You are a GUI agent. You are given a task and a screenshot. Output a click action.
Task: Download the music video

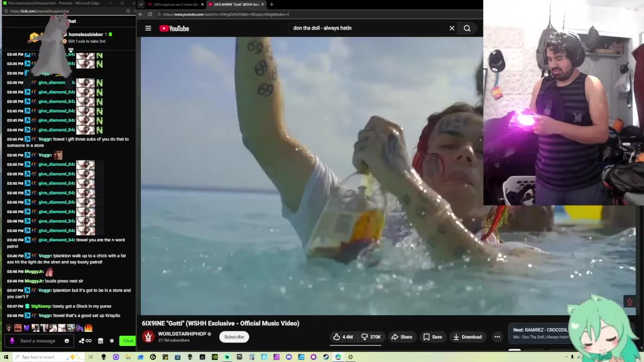(x=467, y=337)
